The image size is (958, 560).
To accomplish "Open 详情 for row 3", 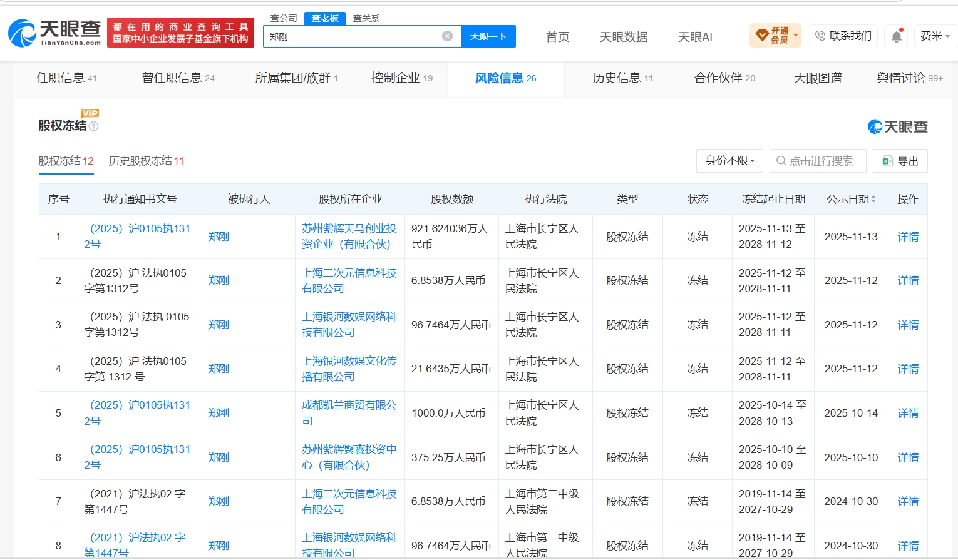I will click(908, 325).
